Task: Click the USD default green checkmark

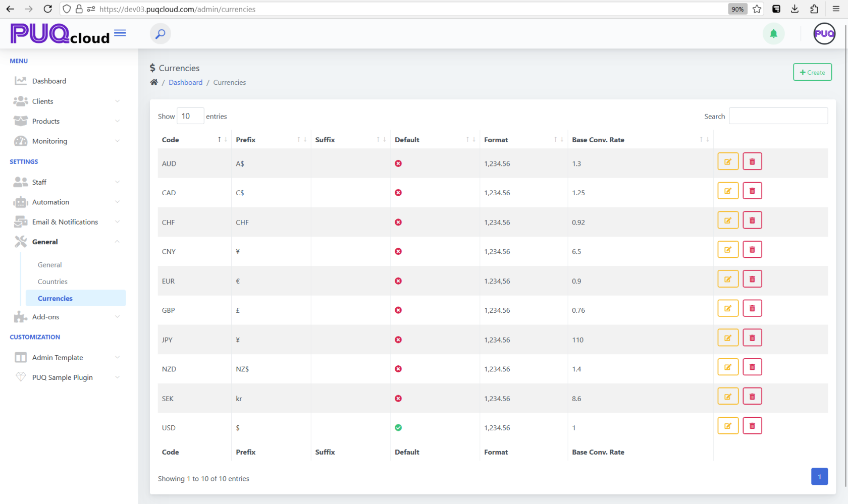Action: tap(398, 428)
